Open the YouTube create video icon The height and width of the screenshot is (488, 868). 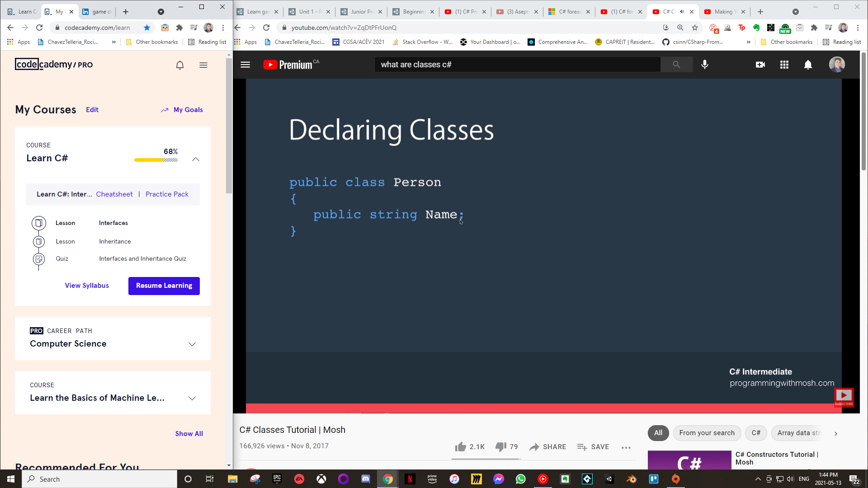pyautogui.click(x=760, y=65)
